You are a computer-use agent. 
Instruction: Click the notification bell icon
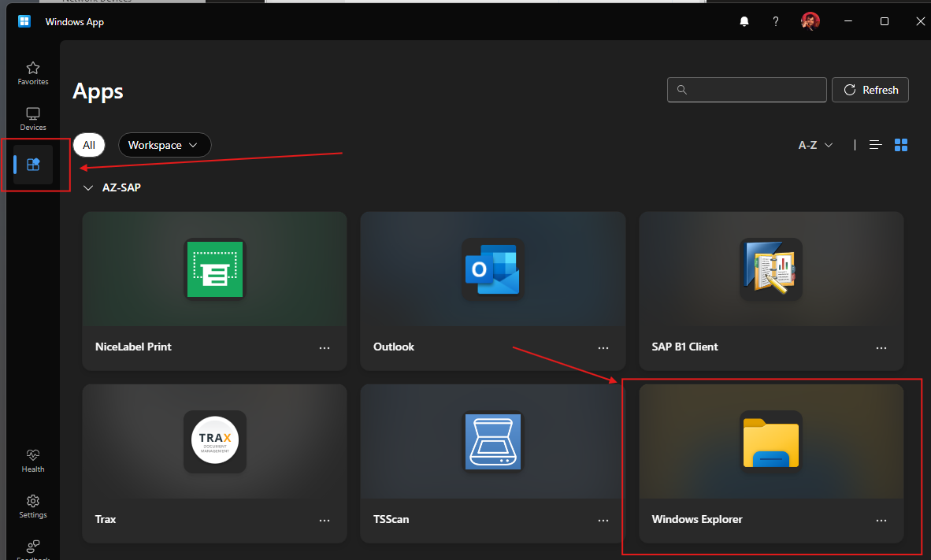tap(744, 21)
